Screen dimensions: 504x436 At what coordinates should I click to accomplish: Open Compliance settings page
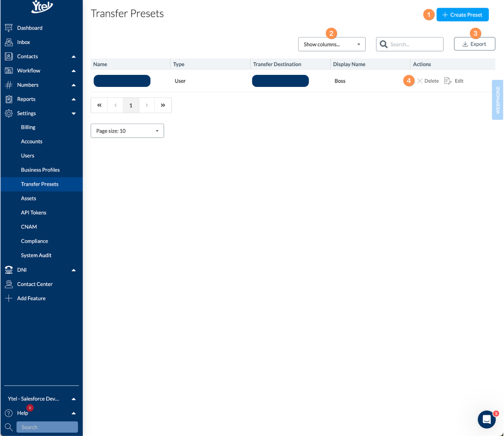[x=35, y=241]
